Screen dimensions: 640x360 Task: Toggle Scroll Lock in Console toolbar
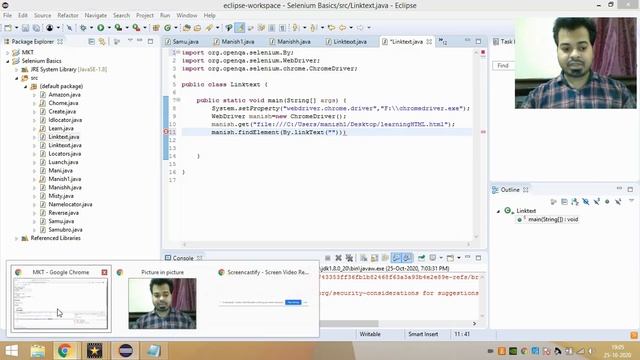tap(374, 258)
